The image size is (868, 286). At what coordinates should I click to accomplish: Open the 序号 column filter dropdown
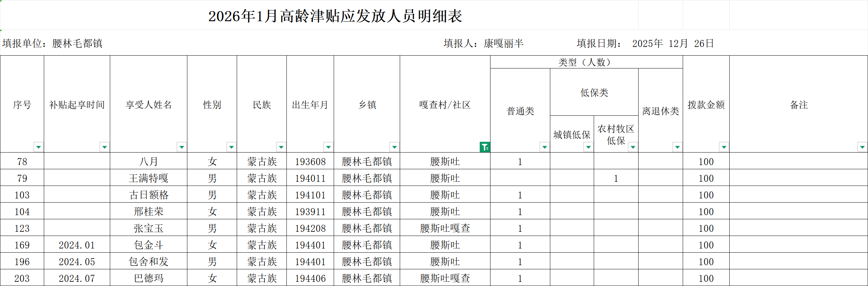[x=38, y=147]
